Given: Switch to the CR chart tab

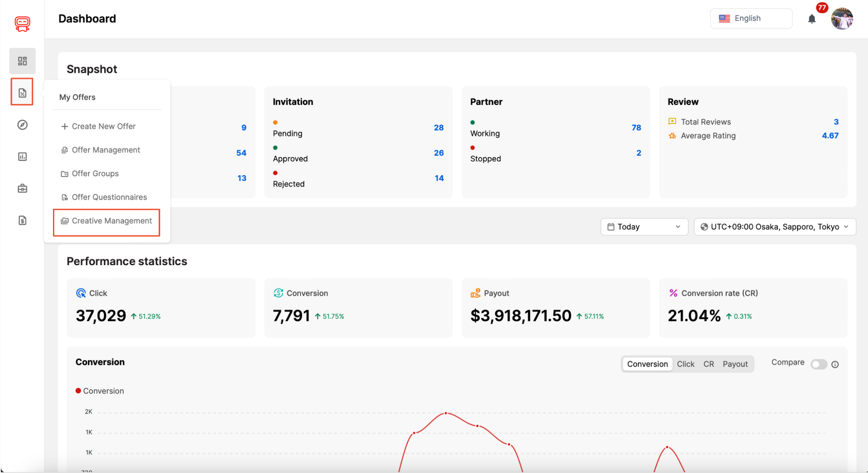Looking at the screenshot, I should pos(708,364).
